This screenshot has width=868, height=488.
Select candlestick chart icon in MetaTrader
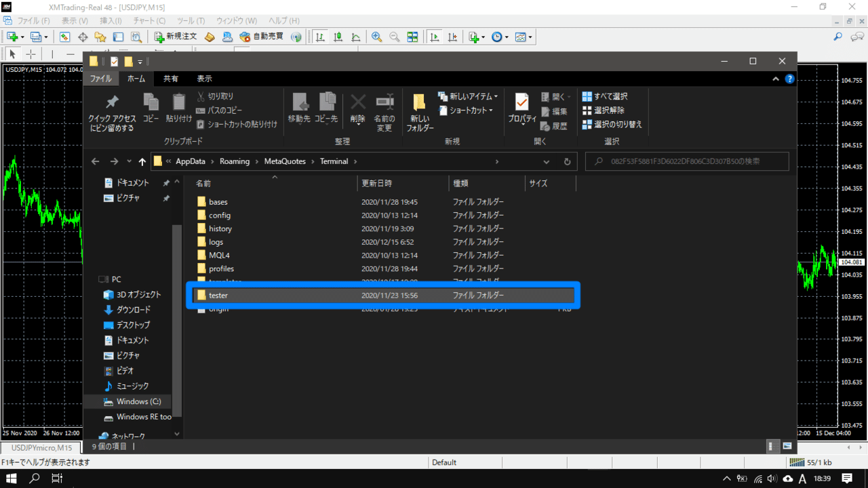point(337,37)
